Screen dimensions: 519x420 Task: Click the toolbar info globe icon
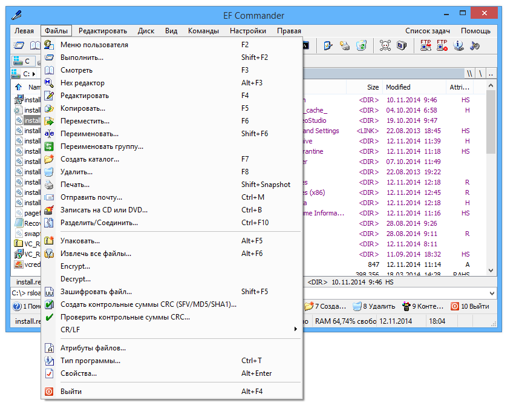point(459,45)
